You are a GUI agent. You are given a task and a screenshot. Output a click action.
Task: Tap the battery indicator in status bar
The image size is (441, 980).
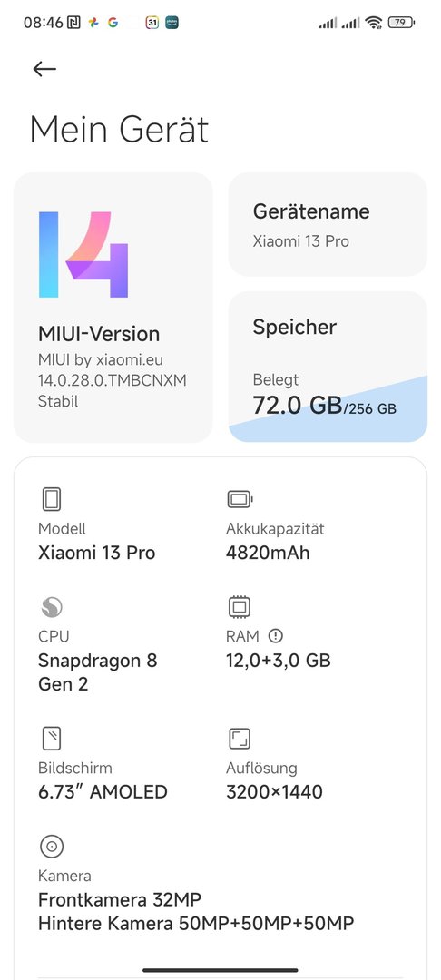pyautogui.click(x=401, y=23)
